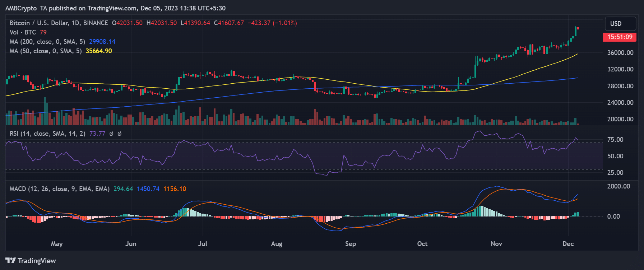Click the 24000.00 price axis label

[x=620, y=103]
